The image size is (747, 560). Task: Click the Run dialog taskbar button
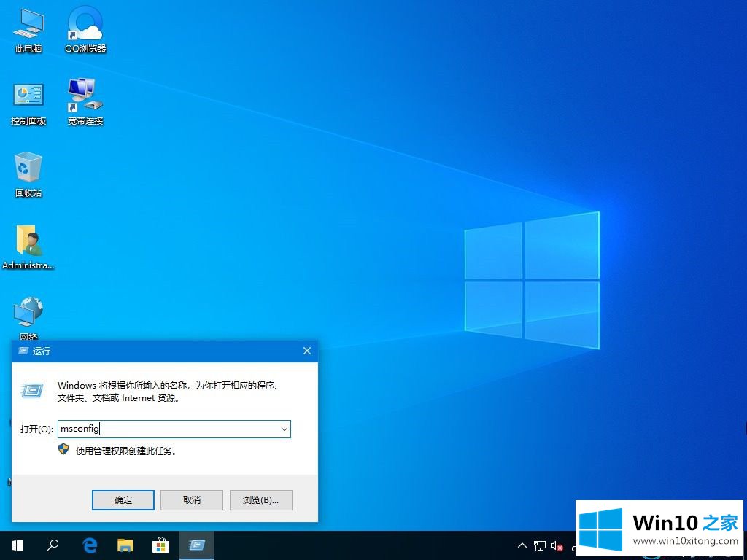click(x=197, y=545)
